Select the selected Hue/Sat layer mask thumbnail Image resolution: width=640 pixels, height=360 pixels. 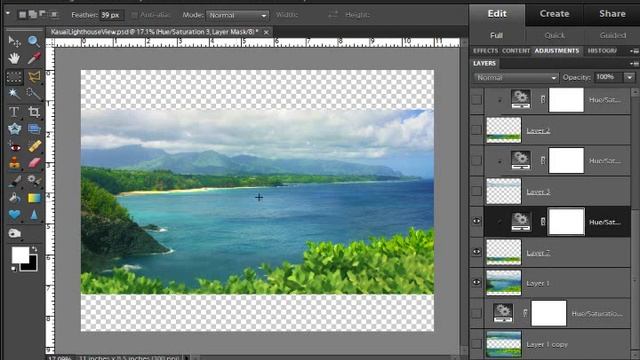[x=566, y=221]
